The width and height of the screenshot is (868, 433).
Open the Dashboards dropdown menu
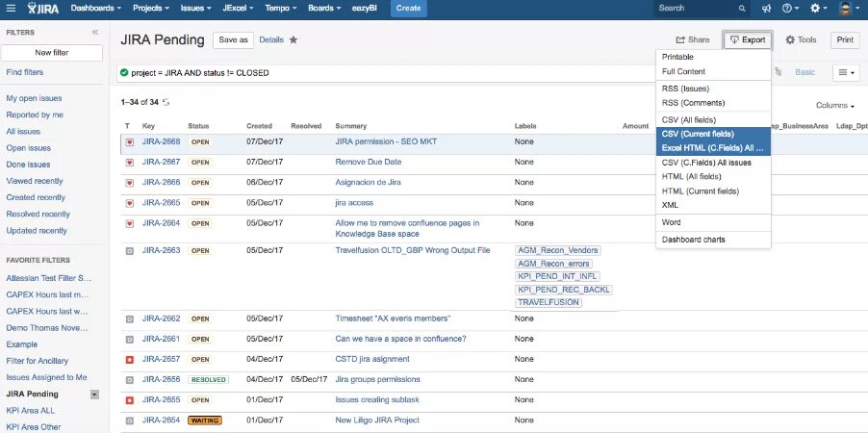point(96,9)
